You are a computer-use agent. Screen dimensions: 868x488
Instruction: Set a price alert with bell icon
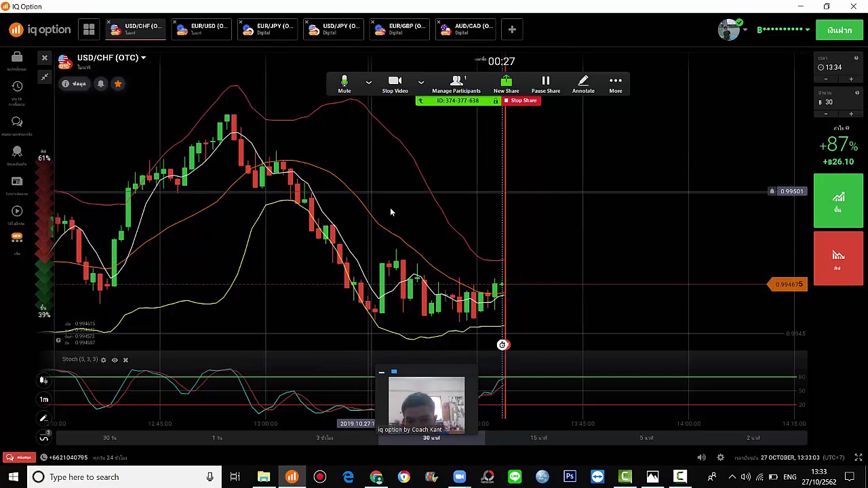point(100,84)
